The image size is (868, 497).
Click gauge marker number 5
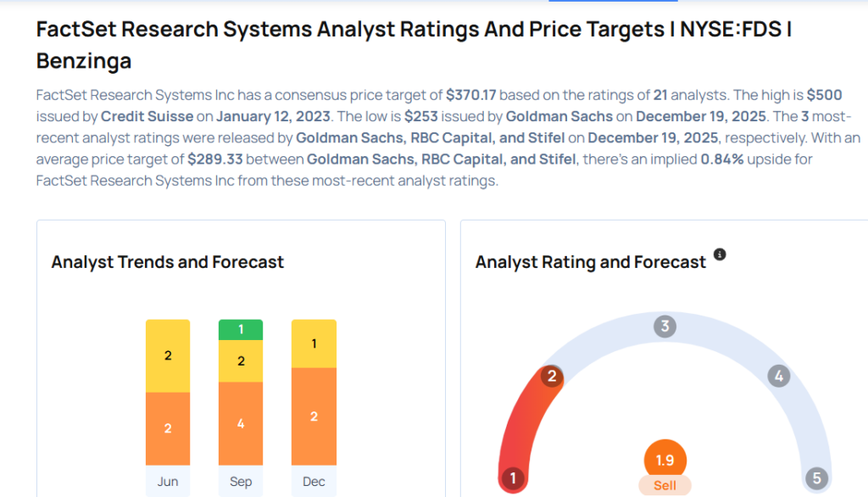tap(817, 478)
